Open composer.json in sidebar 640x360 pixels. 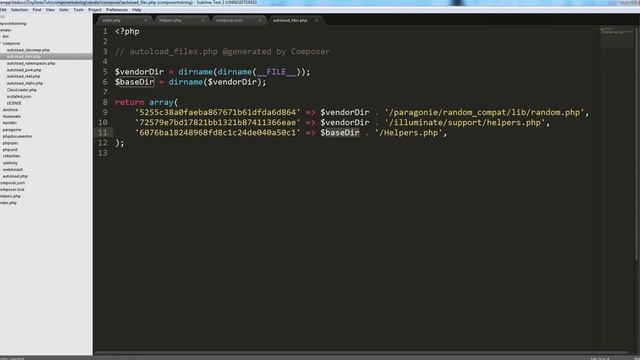(x=12, y=182)
